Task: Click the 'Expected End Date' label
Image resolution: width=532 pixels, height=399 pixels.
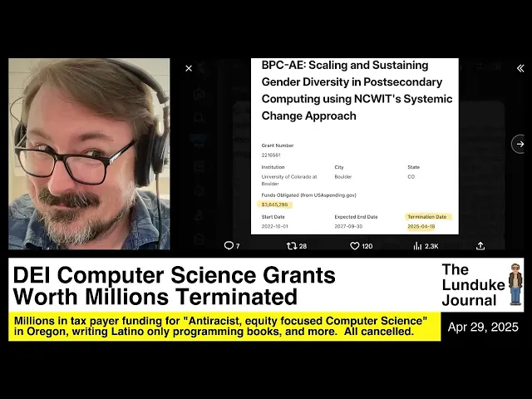Action: (x=356, y=217)
